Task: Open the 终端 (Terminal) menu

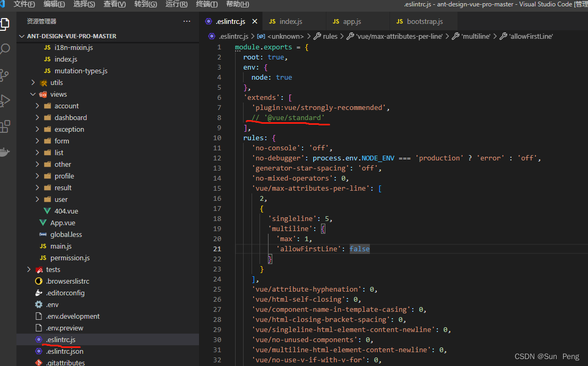Action: coord(206,4)
